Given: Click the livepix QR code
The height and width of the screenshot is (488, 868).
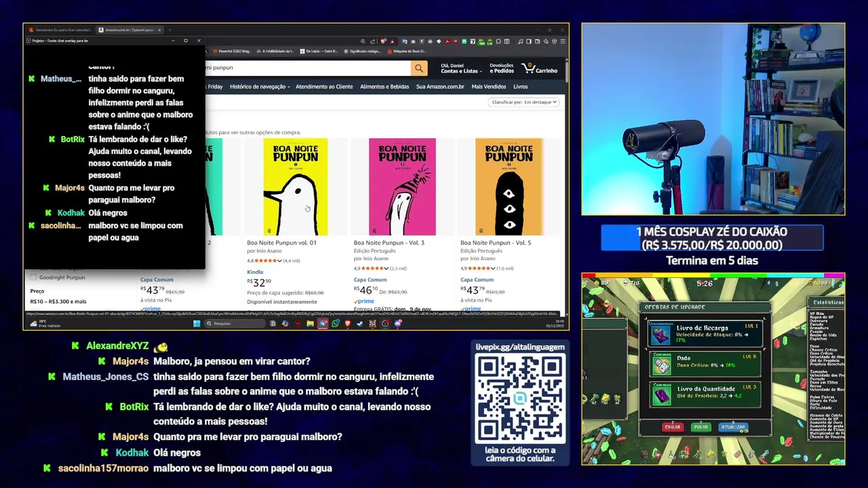Looking at the screenshot, I should [x=520, y=399].
